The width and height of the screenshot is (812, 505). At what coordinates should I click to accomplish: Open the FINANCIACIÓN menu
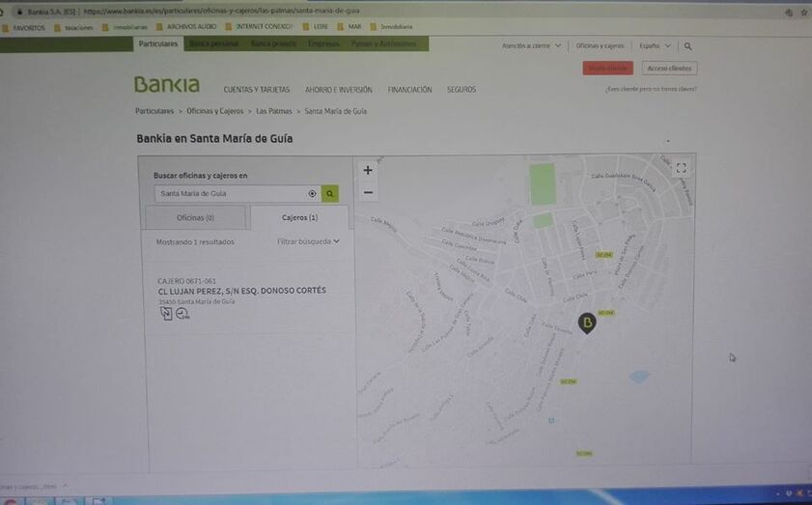click(409, 90)
